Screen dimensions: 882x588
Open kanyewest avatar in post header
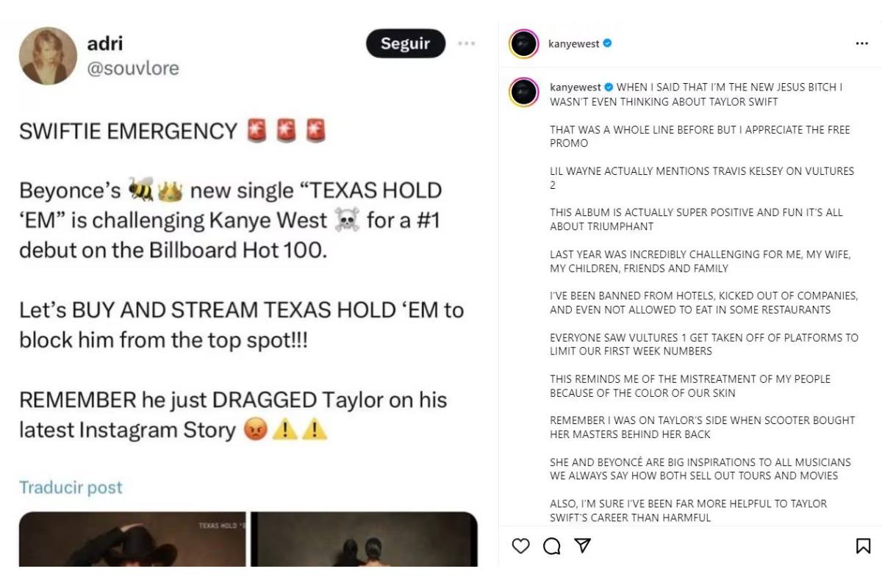[524, 44]
